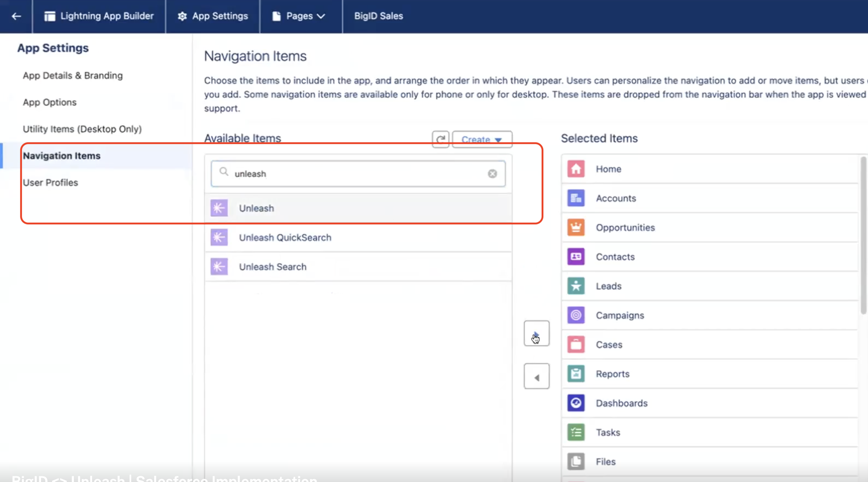868x482 pixels.
Task: Open App Details & Branding settings
Action: click(73, 76)
